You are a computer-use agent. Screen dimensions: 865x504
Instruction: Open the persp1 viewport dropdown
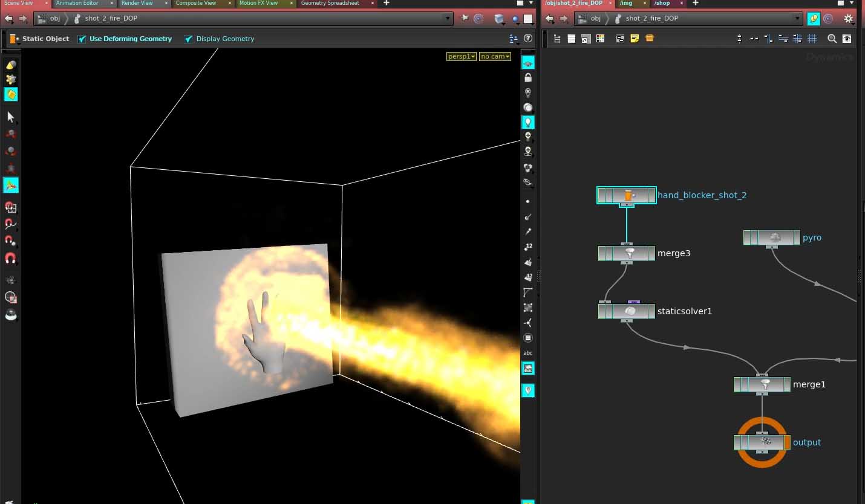(x=462, y=57)
